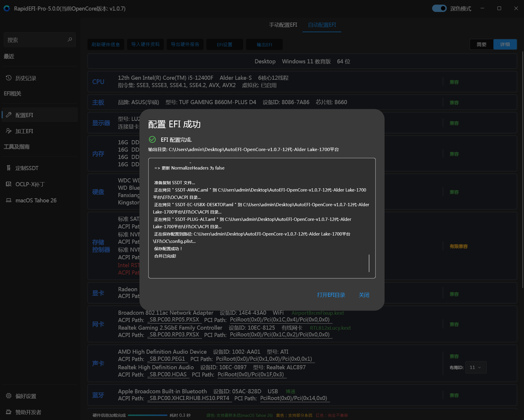Open the 加工EFI icon in sidebar
Viewport: 524px width, 420px height.
point(9,131)
